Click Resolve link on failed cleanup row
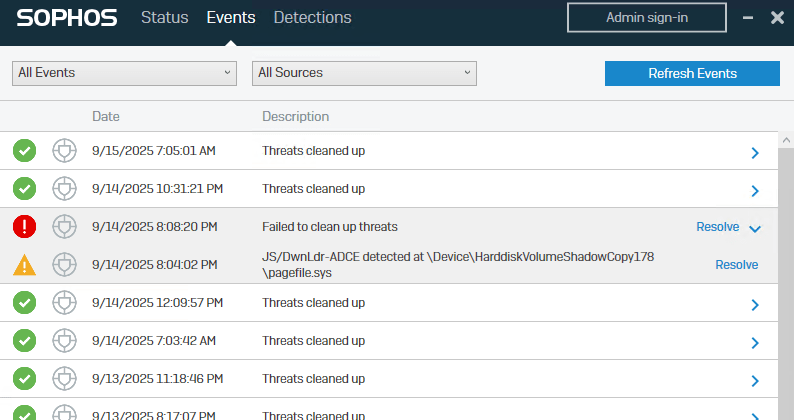The width and height of the screenshot is (794, 420). (717, 227)
